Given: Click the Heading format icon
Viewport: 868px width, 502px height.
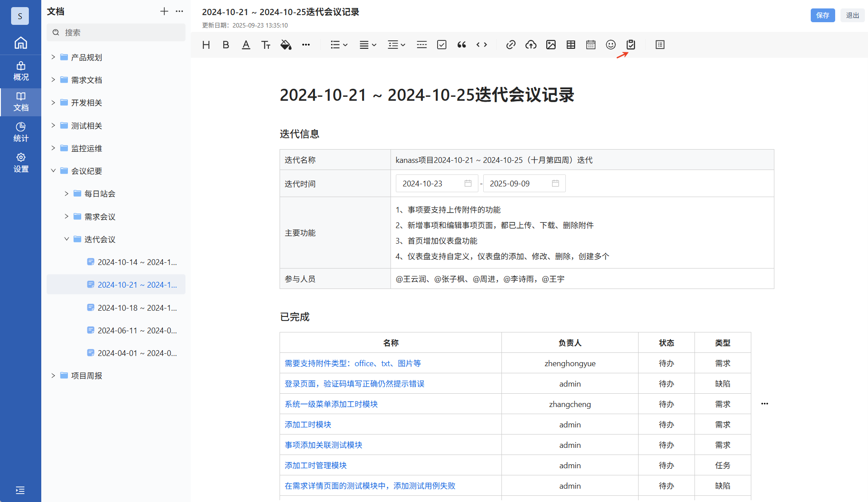Looking at the screenshot, I should click(206, 45).
